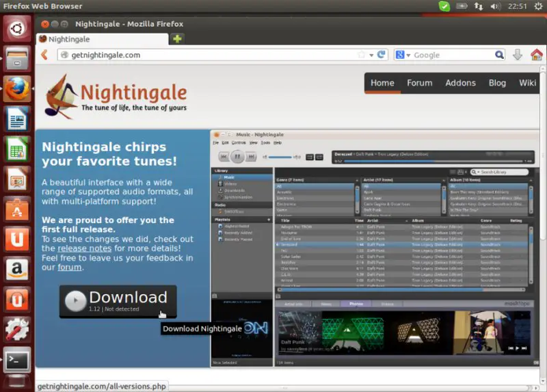Click the Firefox icon in the launcher

[16, 89]
